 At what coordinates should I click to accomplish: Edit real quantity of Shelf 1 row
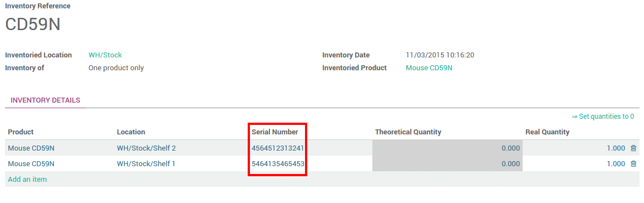(x=575, y=163)
